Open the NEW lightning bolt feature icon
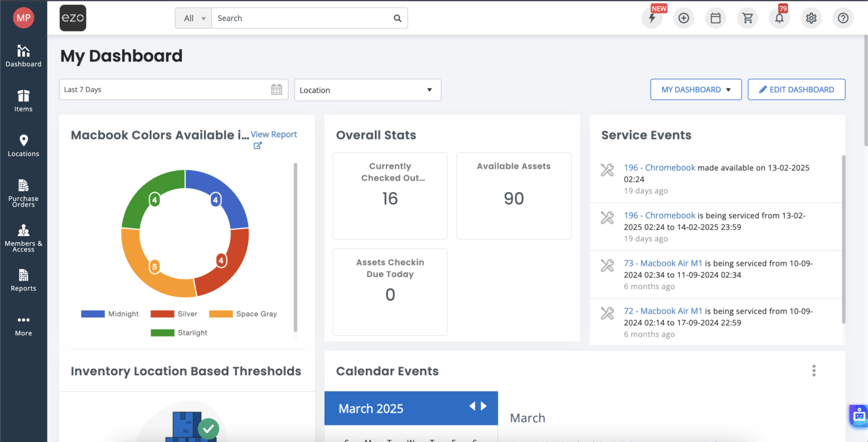 (x=652, y=18)
